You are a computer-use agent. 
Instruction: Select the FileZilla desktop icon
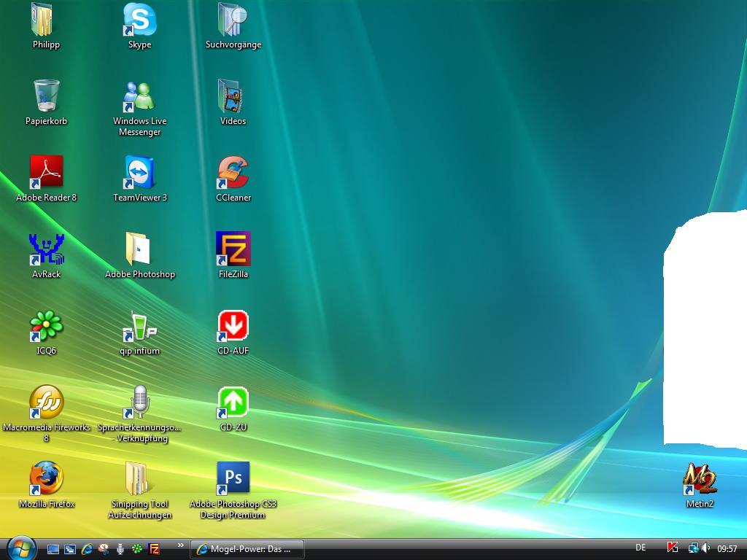coord(233,249)
